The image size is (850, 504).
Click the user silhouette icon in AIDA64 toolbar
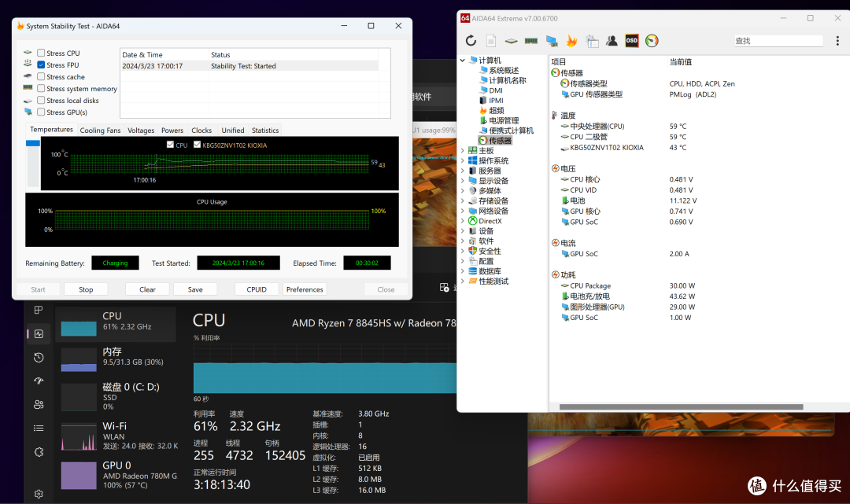tap(612, 41)
